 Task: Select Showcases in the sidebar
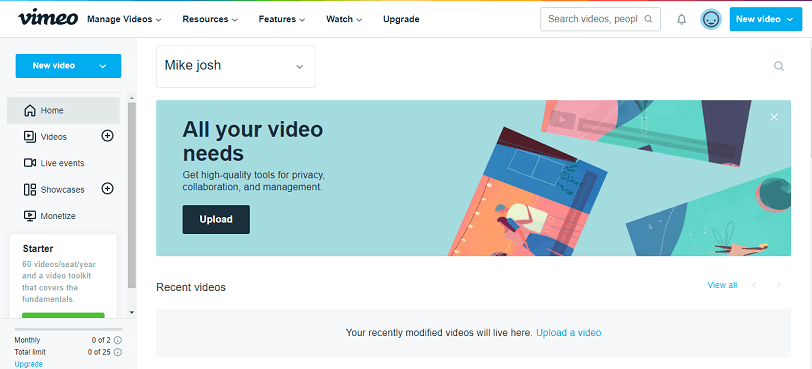pos(62,189)
